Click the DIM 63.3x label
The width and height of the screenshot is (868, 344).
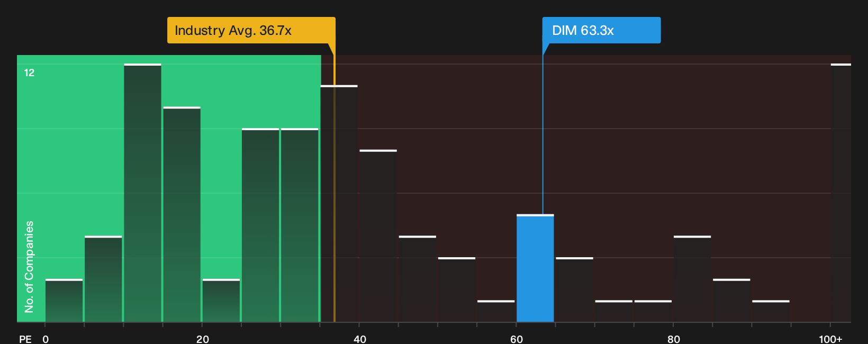click(x=601, y=30)
